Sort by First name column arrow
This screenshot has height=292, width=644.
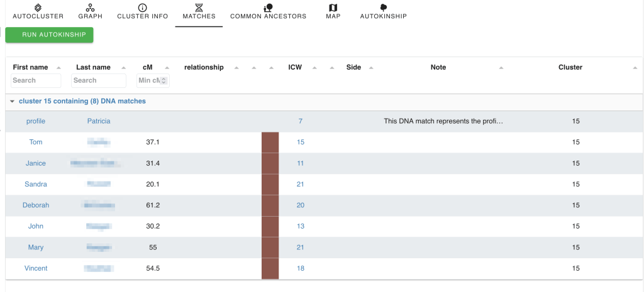(58, 68)
